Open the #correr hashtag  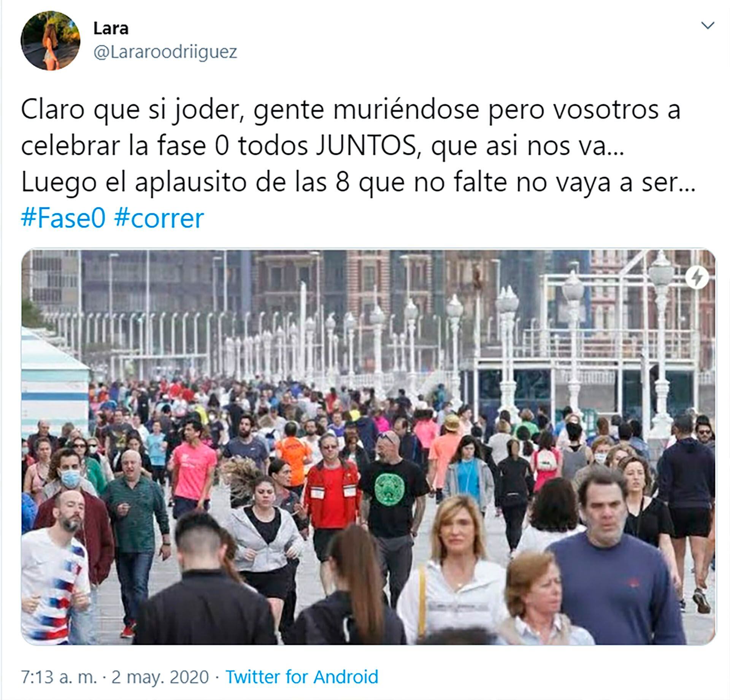tap(159, 219)
